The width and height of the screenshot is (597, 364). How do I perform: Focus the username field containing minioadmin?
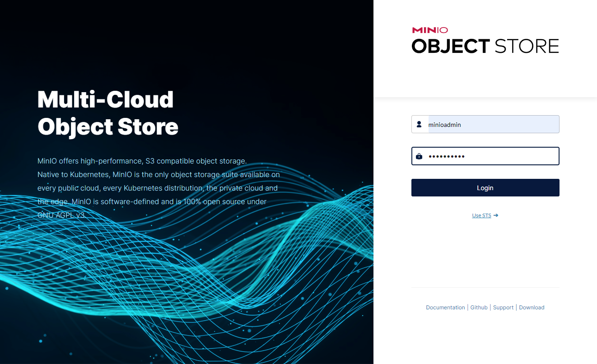click(x=485, y=124)
